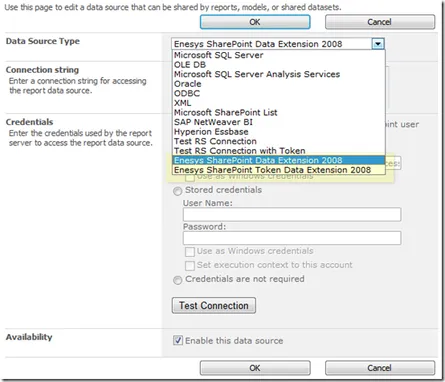Choose Microsoft SQL Server Analysis Services option
445x382 pixels.
(x=279, y=74)
